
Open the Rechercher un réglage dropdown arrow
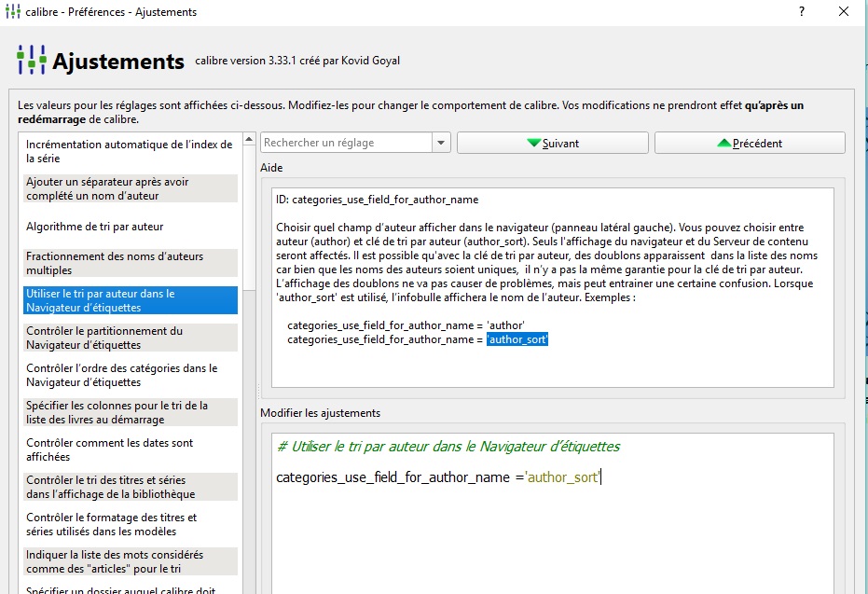tap(441, 143)
